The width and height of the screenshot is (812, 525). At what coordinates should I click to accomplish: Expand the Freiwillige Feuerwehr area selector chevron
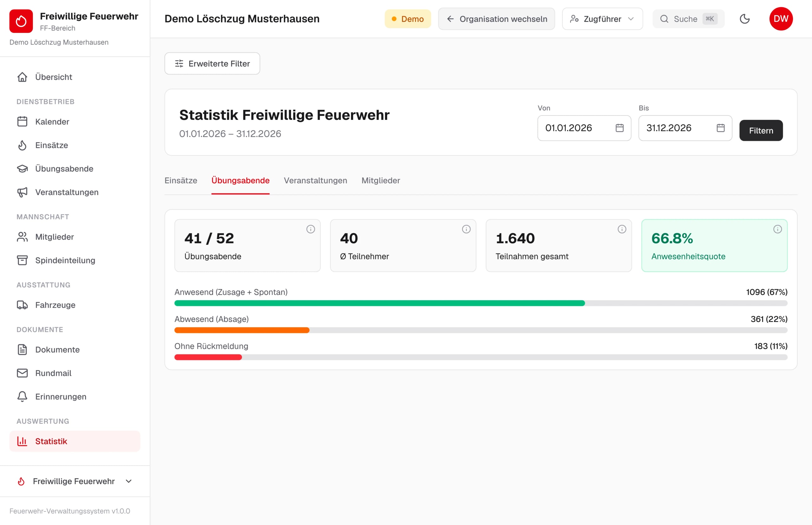pyautogui.click(x=128, y=481)
